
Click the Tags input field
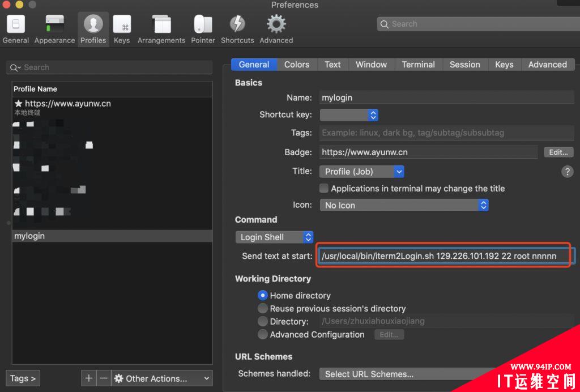(446, 133)
